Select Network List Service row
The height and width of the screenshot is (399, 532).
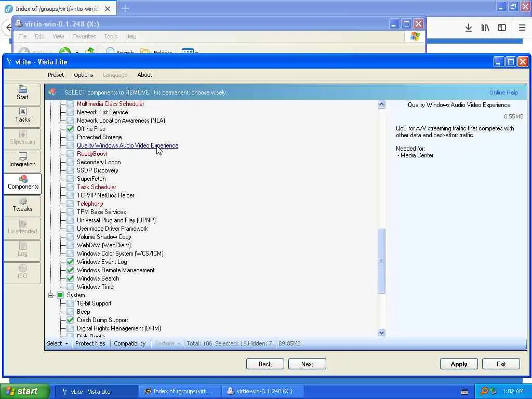102,112
